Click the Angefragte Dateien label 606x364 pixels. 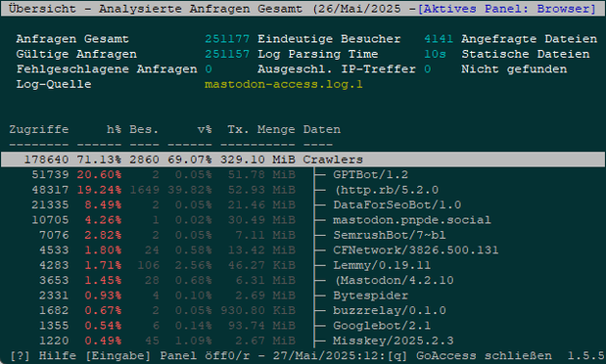529,39
